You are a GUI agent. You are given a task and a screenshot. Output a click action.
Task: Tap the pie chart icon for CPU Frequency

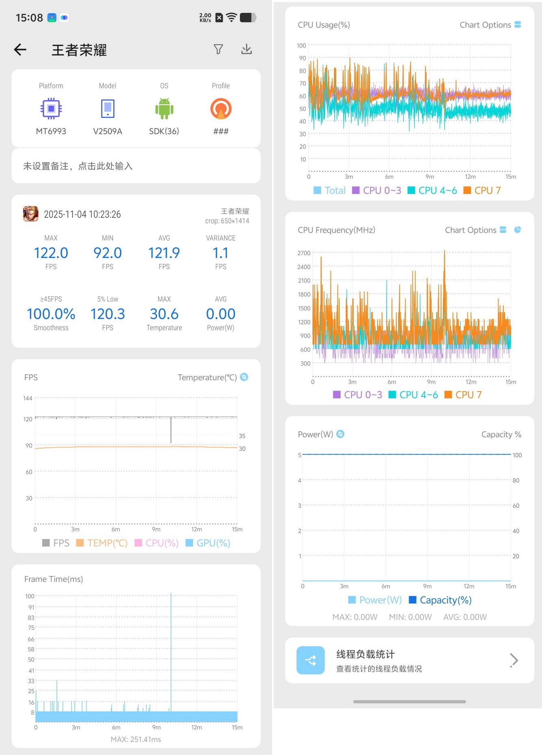pyautogui.click(x=518, y=230)
